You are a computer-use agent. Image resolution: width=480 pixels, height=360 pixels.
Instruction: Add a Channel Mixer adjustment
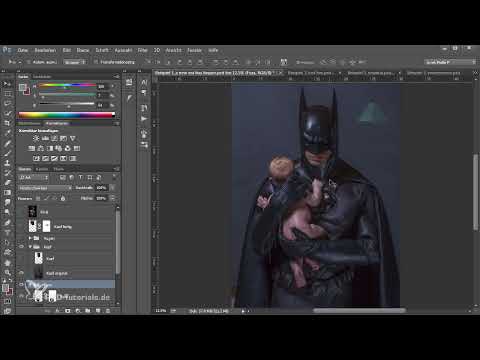click(x=68, y=148)
